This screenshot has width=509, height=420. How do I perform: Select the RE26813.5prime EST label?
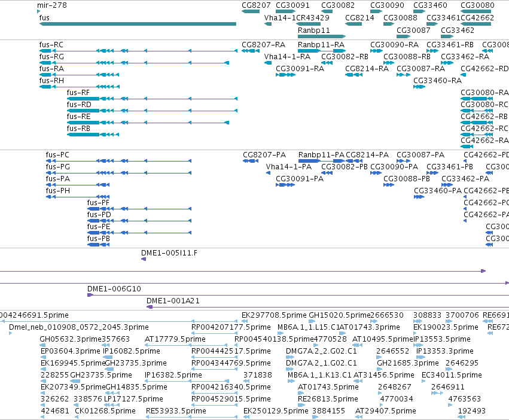click(328, 399)
